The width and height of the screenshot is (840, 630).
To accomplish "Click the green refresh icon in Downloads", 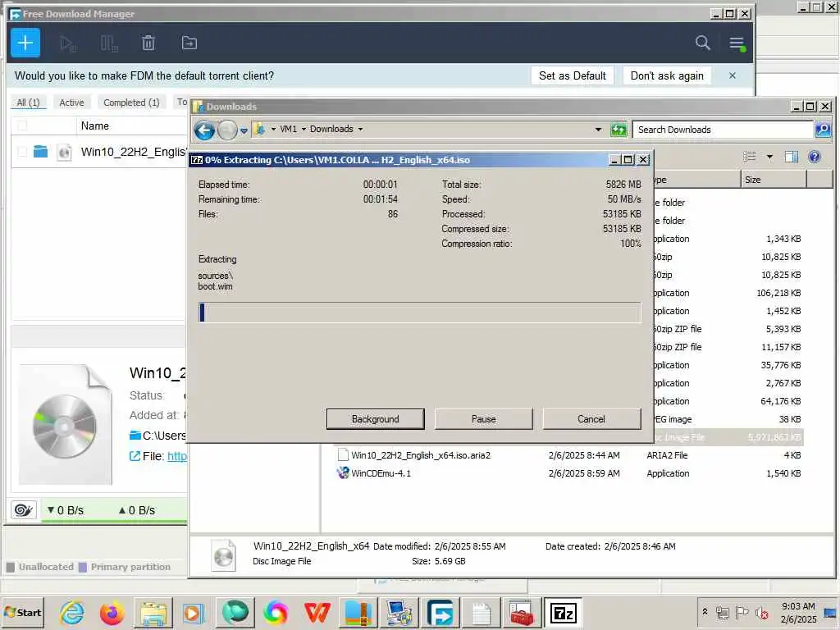I will click(619, 129).
